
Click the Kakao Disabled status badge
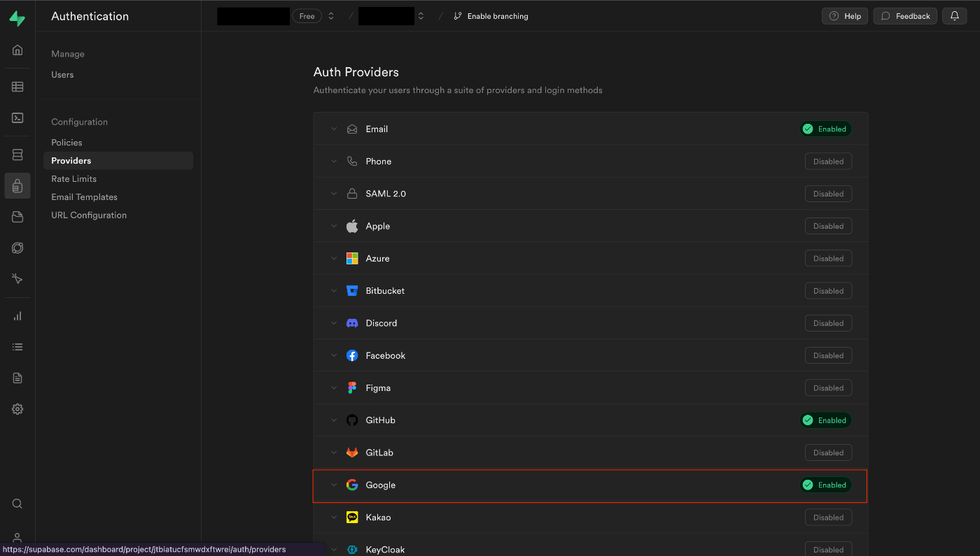(828, 518)
